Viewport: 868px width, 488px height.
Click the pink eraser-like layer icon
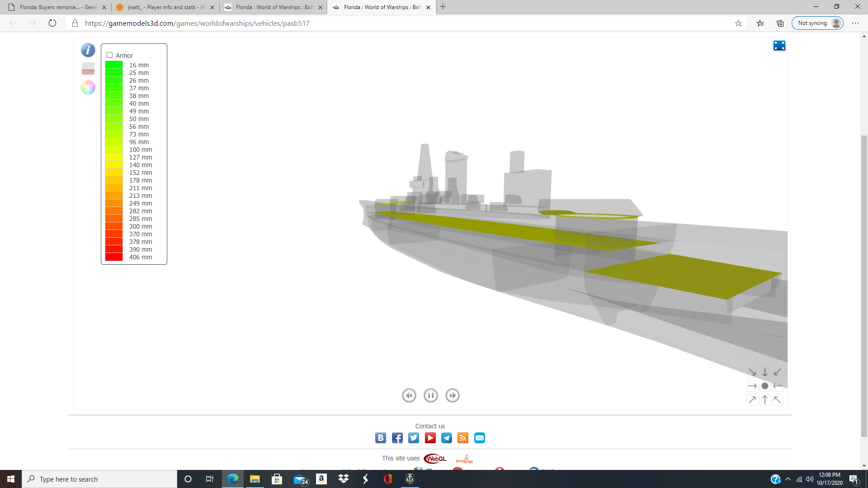(88, 69)
